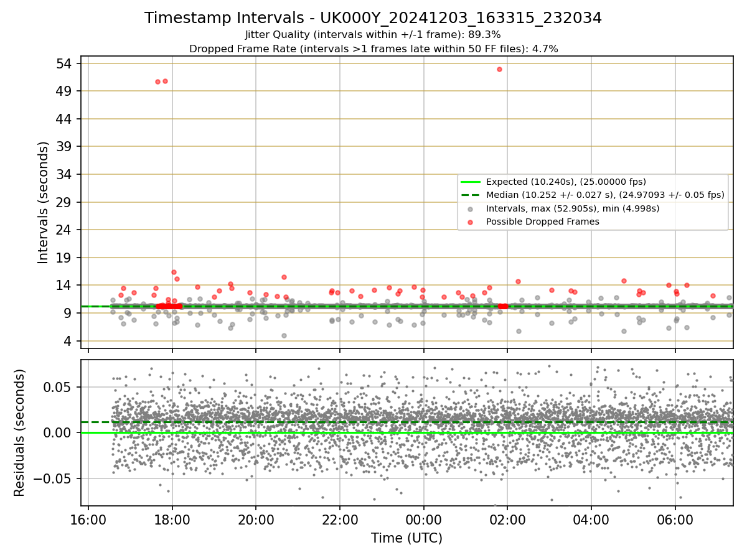Click x-axis tick label 04:00
Viewport: 747px width, 560px height.
point(591,520)
